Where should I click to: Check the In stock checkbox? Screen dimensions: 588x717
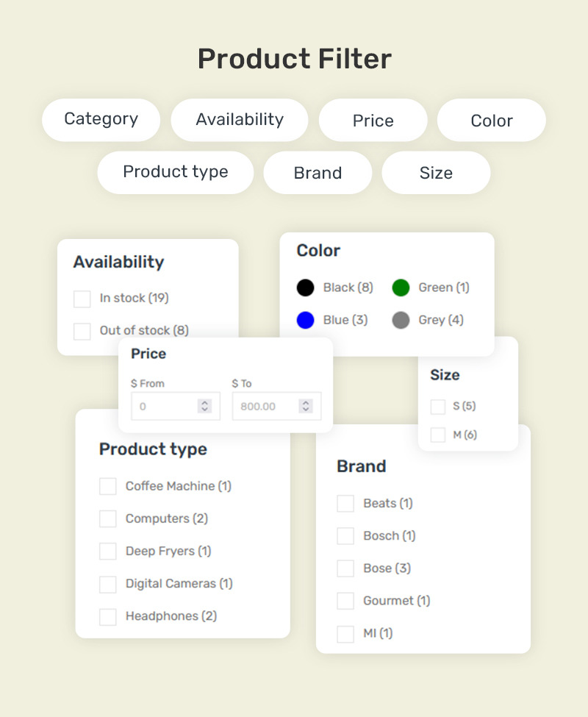tap(82, 299)
